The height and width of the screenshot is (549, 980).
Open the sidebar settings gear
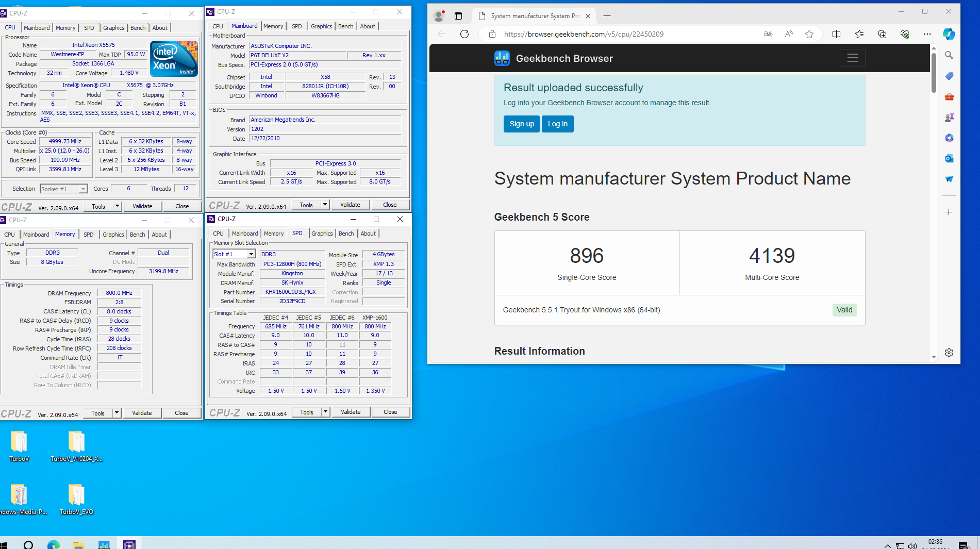click(949, 353)
